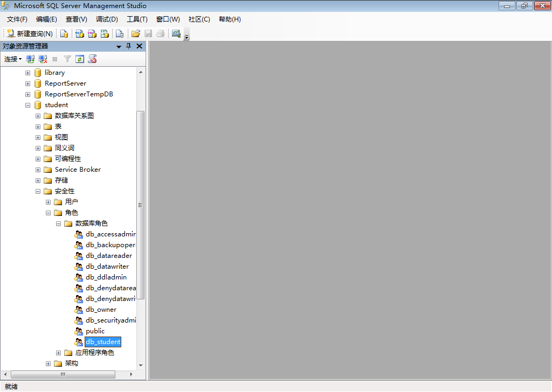
Task: Open the 社区(C) menu
Action: (199, 19)
